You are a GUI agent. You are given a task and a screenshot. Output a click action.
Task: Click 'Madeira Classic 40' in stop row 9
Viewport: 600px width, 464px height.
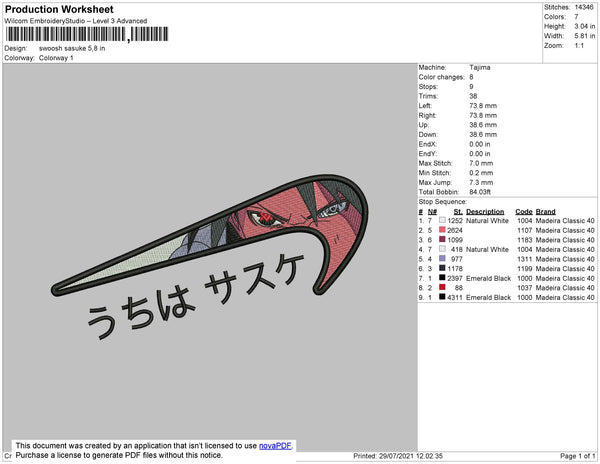[x=565, y=297]
